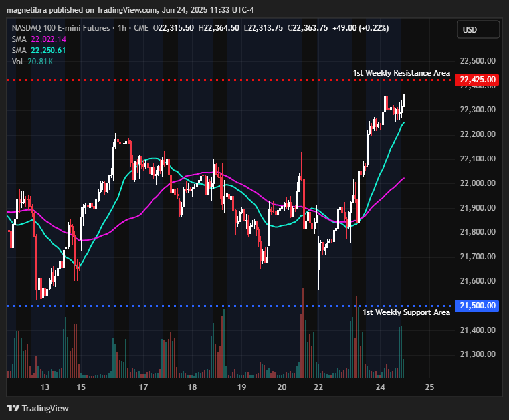Screen dimensions: 509x420
Task: Click the USD currency button
Action: (478, 29)
